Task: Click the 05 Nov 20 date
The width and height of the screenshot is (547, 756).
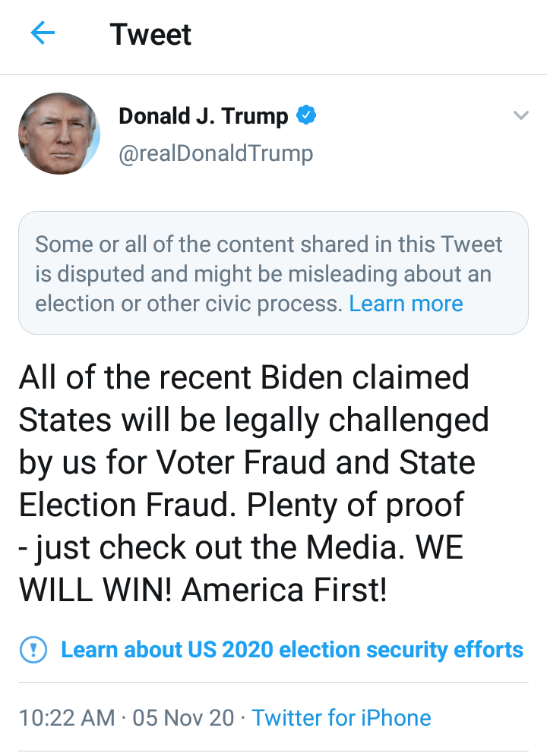Action: [x=183, y=717]
